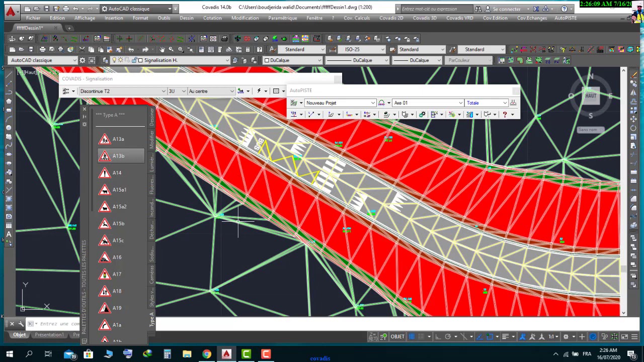Click the Help question mark toolbar icon

(x=259, y=49)
